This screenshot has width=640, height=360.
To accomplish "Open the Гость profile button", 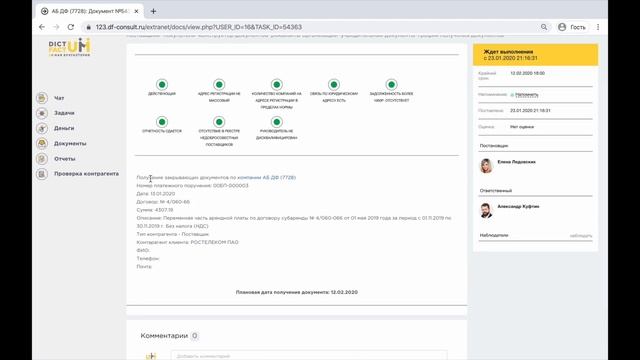I will pos(572,27).
